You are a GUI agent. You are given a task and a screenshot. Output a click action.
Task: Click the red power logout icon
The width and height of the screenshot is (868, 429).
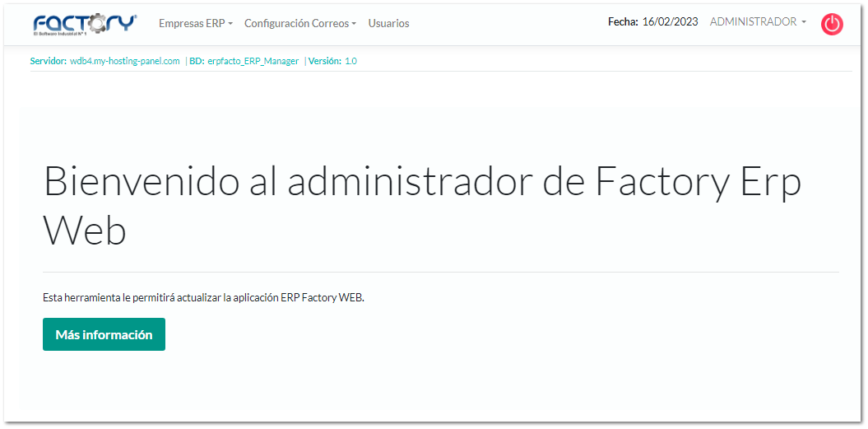832,25
